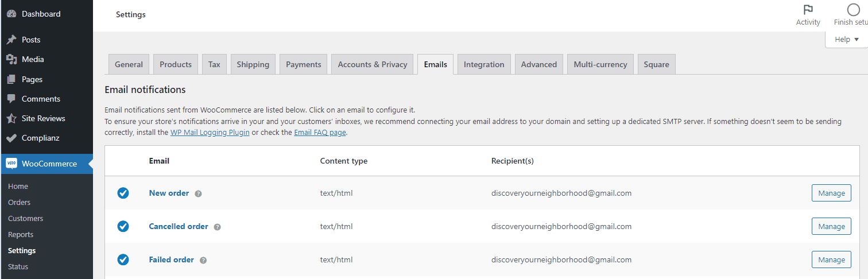Click the Posts pushpin icon
The width and height of the screenshot is (868, 279).
point(11,40)
